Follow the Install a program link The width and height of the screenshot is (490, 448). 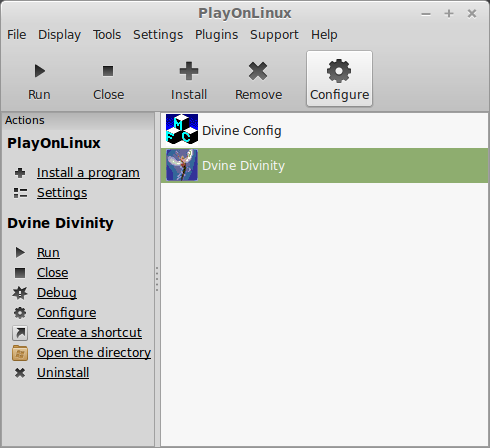pyautogui.click(x=88, y=173)
